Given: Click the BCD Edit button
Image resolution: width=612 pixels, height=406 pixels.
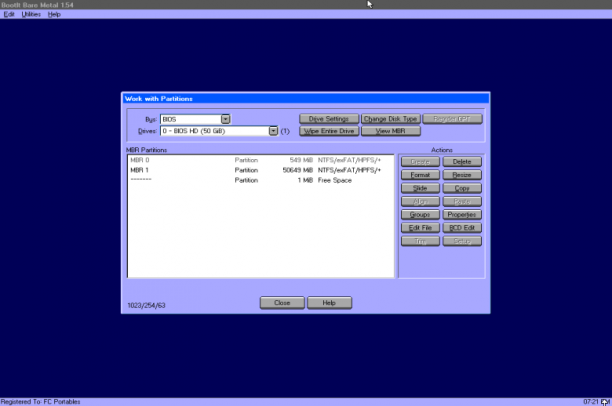Looking at the screenshot, I should 462,228.
